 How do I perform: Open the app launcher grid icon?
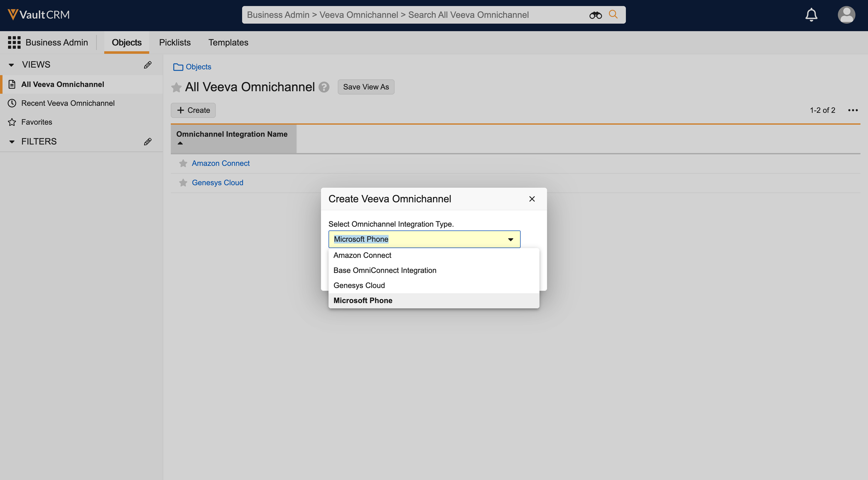(x=14, y=43)
